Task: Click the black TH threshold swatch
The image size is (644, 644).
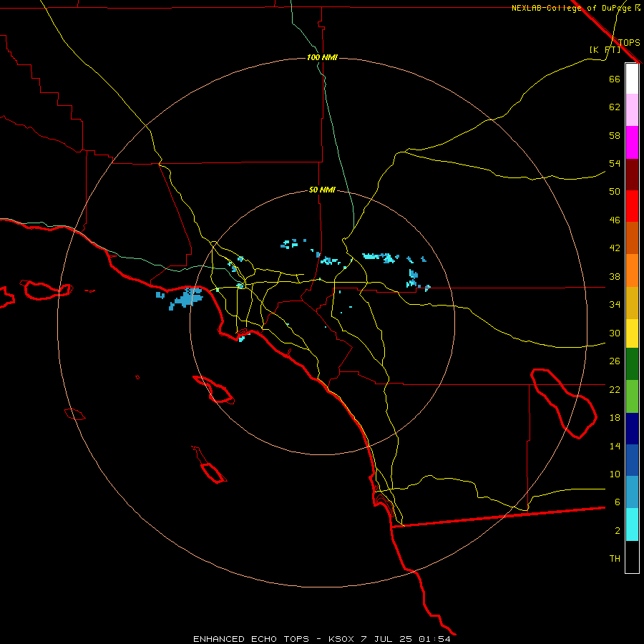Action: (x=632, y=557)
